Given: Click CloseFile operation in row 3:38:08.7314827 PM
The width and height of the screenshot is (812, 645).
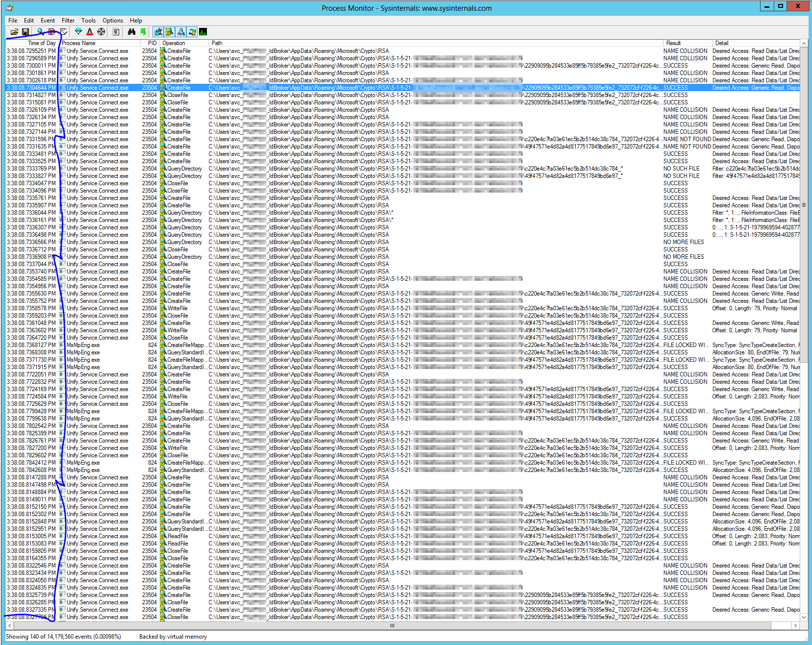Looking at the screenshot, I should point(178,95).
